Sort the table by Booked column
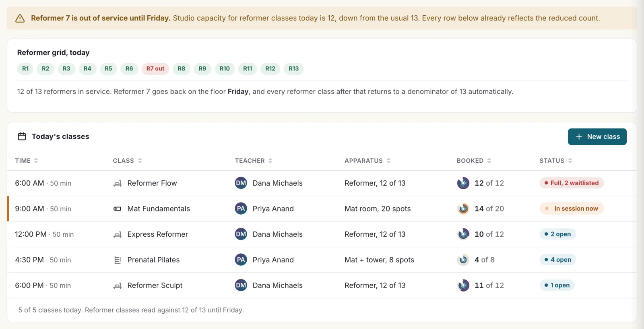Image resolution: width=644 pixels, height=329 pixels. [x=474, y=161]
